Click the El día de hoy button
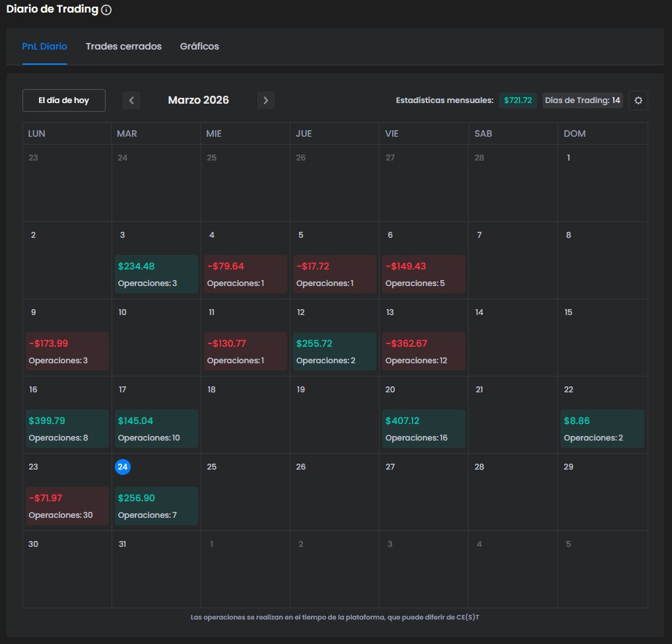 [64, 100]
